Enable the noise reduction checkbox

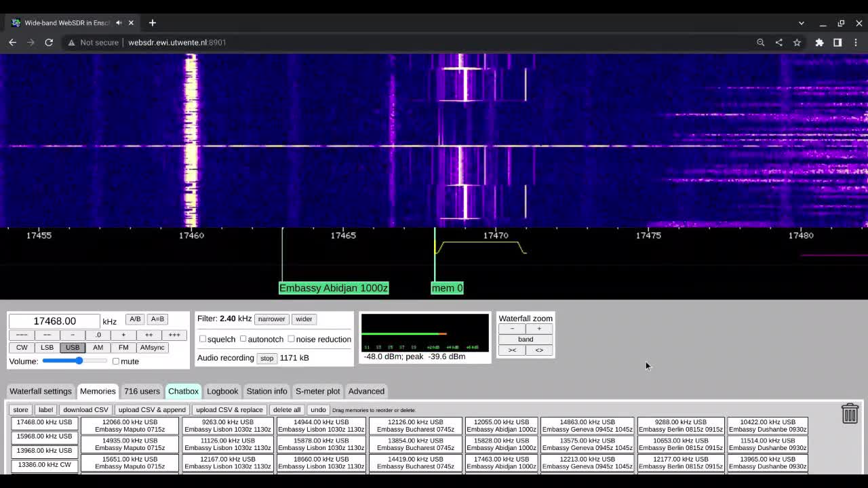pos(291,339)
